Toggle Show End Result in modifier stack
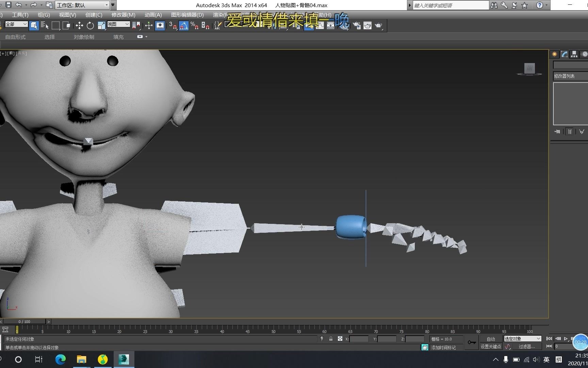588x368 pixels. pyautogui.click(x=570, y=132)
